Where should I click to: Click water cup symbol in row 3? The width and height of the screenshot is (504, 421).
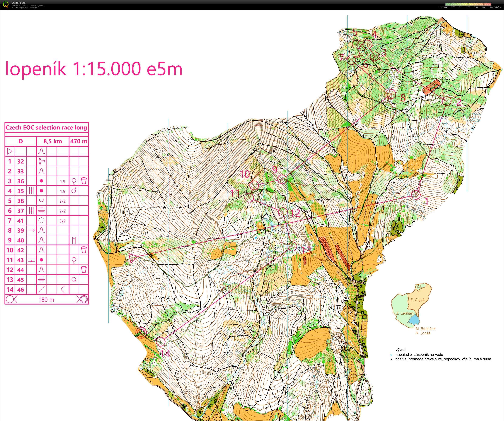pos(83,181)
